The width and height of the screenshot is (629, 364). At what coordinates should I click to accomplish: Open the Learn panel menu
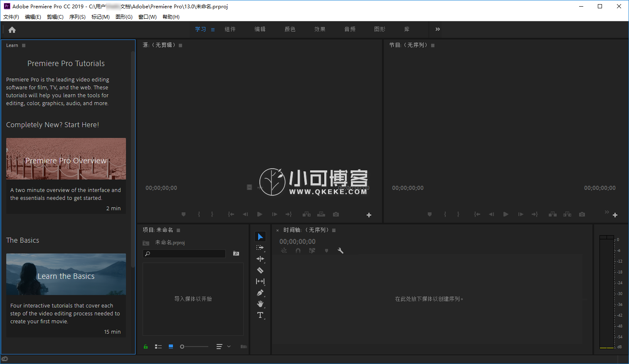(24, 45)
